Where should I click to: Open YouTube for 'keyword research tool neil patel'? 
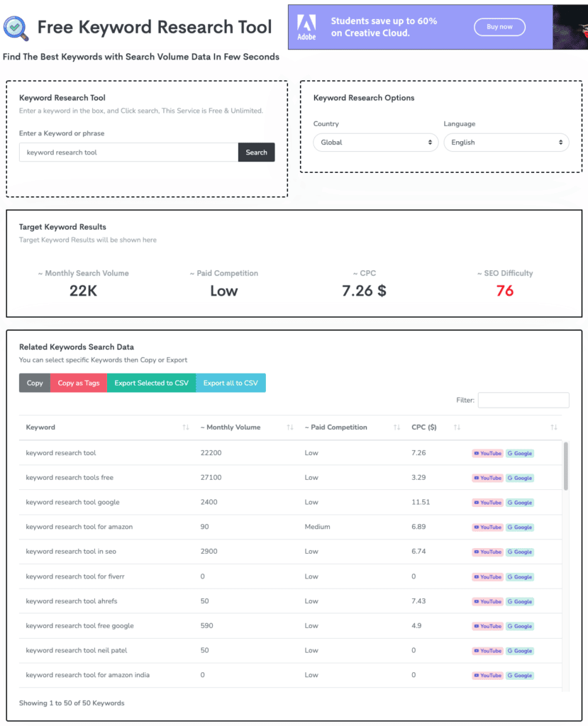point(487,651)
